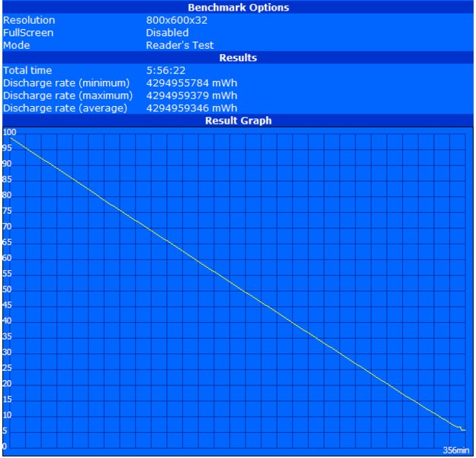
Task: Select the Discharge rate (minimum) label
Action: (66, 83)
